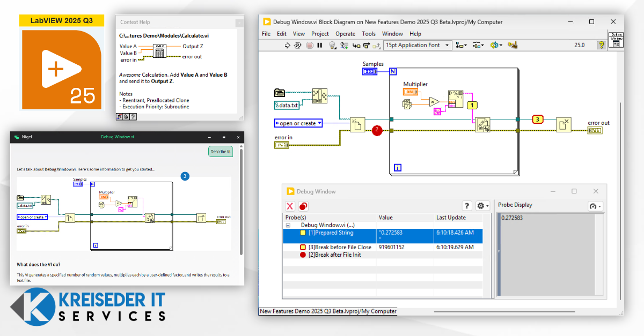This screenshot has height=336, width=644.
Task: Click the Probe(s) column header
Action: pos(330,218)
